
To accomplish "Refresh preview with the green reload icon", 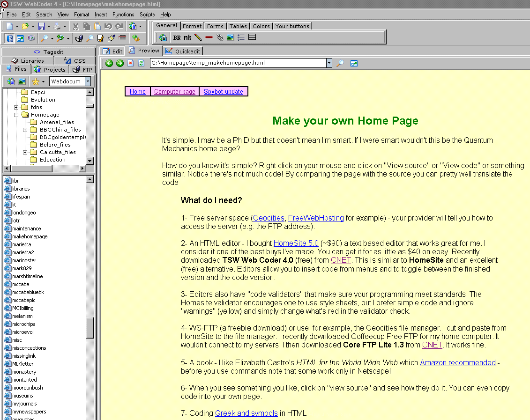I will point(142,63).
